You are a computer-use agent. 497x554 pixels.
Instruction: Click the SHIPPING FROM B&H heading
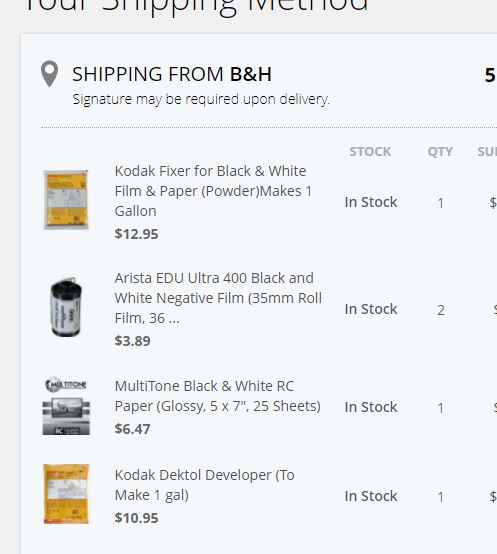[172, 74]
